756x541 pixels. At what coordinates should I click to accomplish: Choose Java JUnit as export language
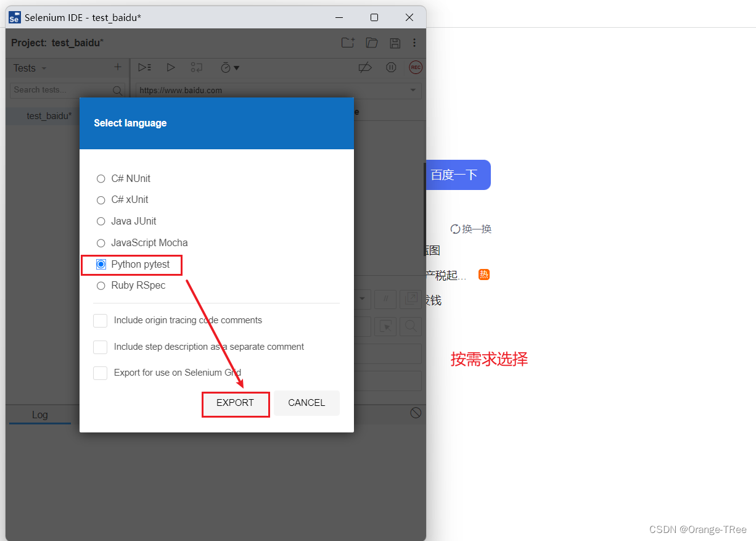[x=101, y=221]
